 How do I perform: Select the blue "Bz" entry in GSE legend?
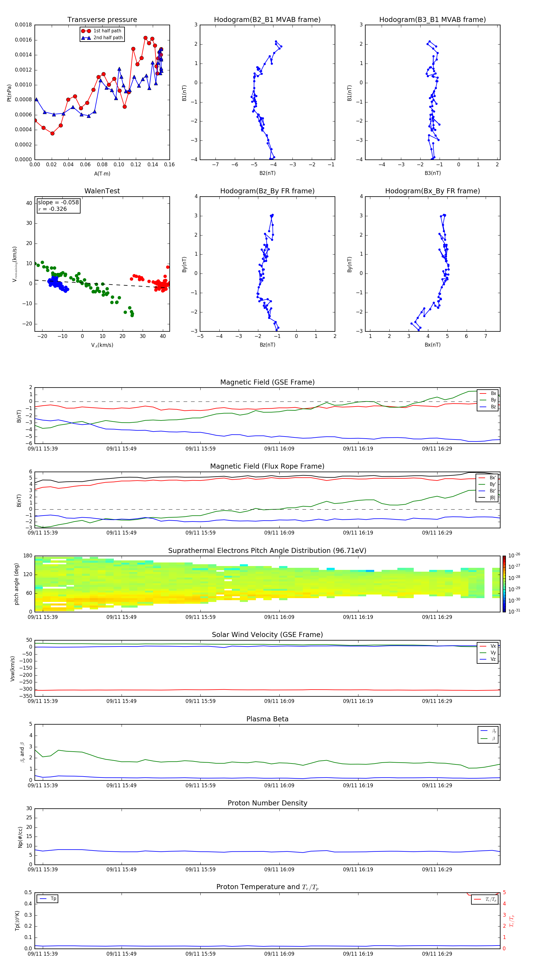tap(488, 407)
